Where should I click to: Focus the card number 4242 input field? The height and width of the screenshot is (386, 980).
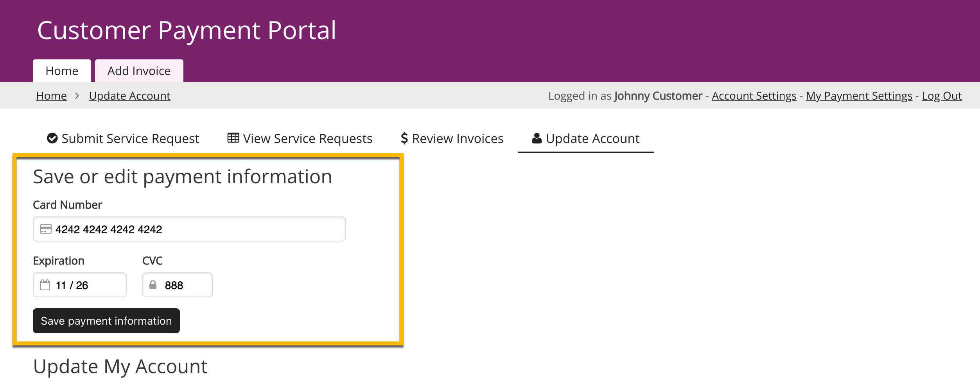[196, 229]
